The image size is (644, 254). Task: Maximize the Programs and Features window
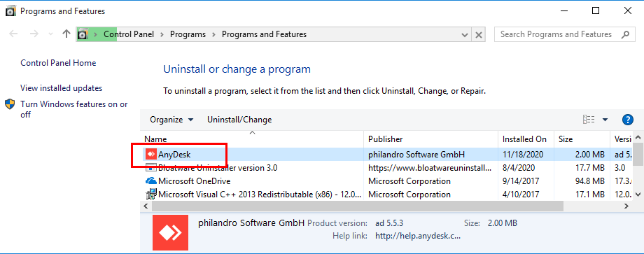point(596,11)
